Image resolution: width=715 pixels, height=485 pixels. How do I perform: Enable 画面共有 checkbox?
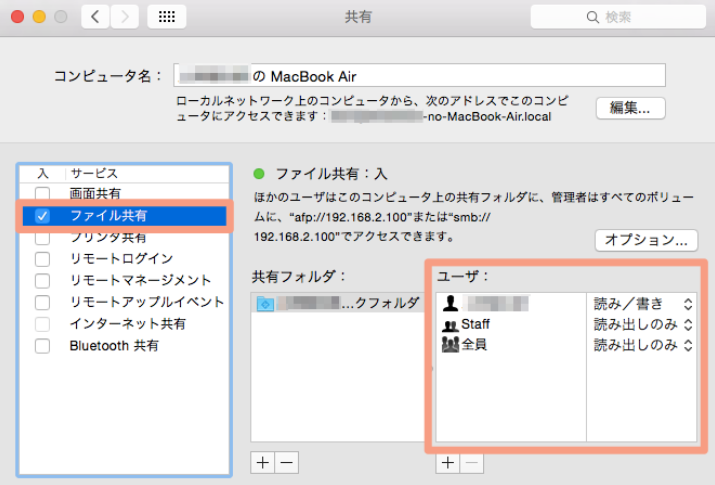42,193
